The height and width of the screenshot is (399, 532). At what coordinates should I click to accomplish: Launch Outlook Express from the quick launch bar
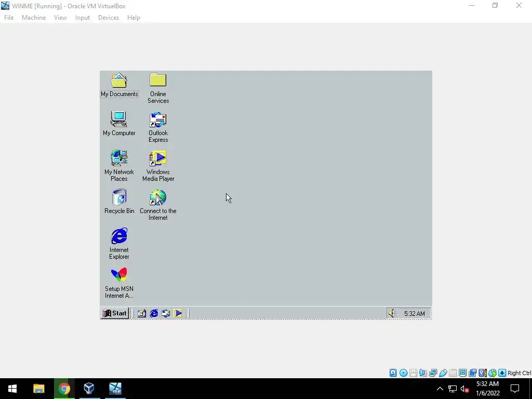pos(166,313)
